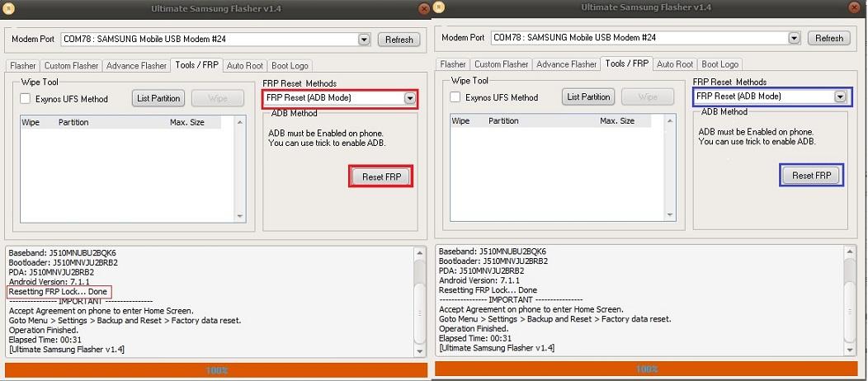This screenshot has width=868, height=381.
Task: Select Tools / FRP tab in right window
Action: click(x=626, y=63)
